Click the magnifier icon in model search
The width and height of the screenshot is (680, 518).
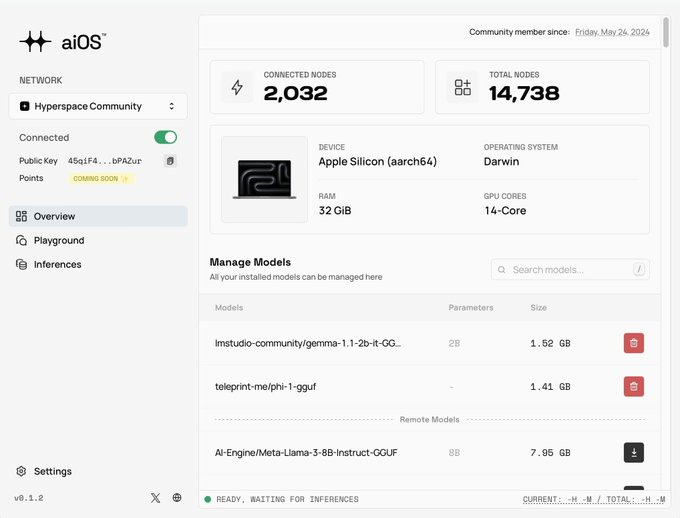coord(502,269)
